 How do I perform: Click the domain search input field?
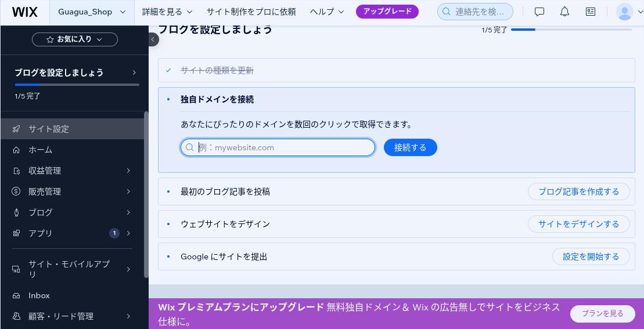pos(278,148)
